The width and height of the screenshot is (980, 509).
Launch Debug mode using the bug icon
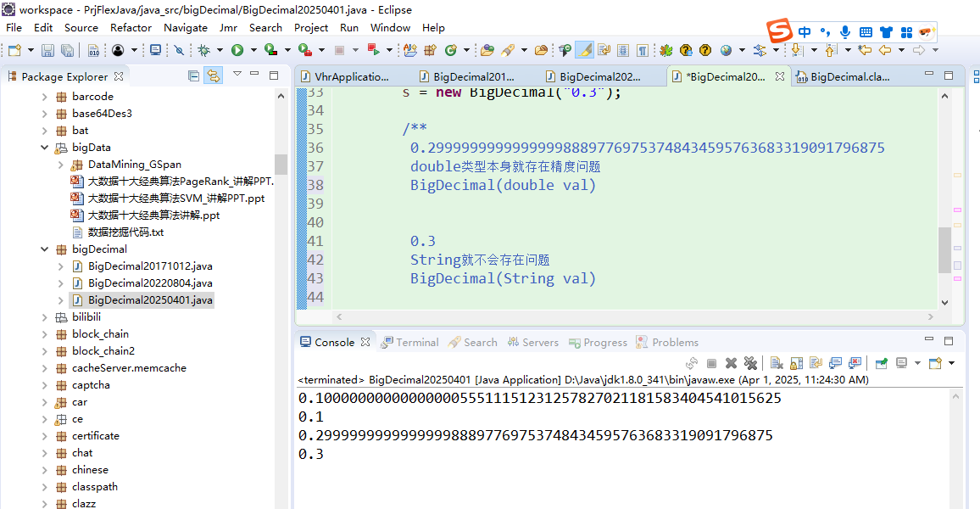(204, 50)
